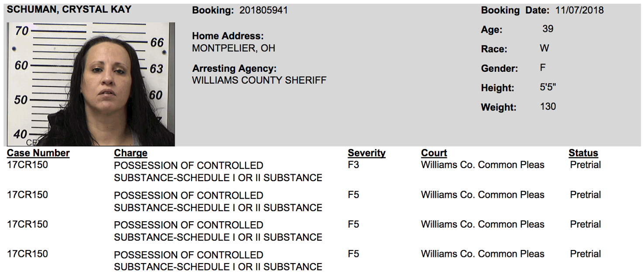Screen dimensions: 644x277
Task: Select MONTPELIER, OH address text
Action: pos(233,48)
